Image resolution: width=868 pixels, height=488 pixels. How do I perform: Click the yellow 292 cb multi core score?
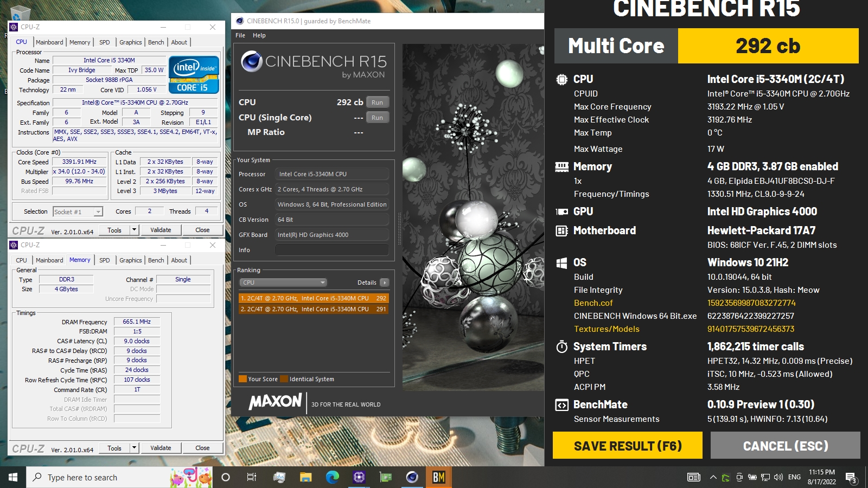[768, 46]
